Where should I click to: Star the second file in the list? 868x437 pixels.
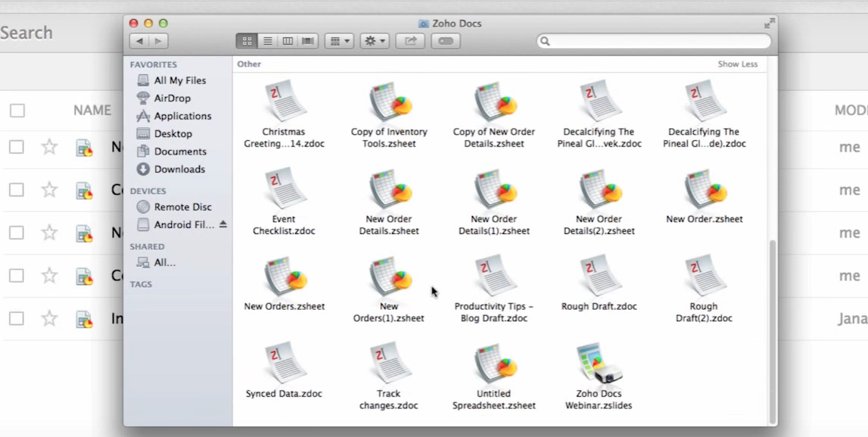click(49, 190)
